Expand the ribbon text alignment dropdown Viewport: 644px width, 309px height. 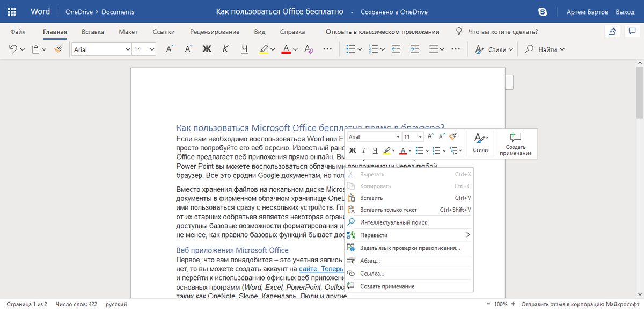pyautogui.click(x=442, y=49)
